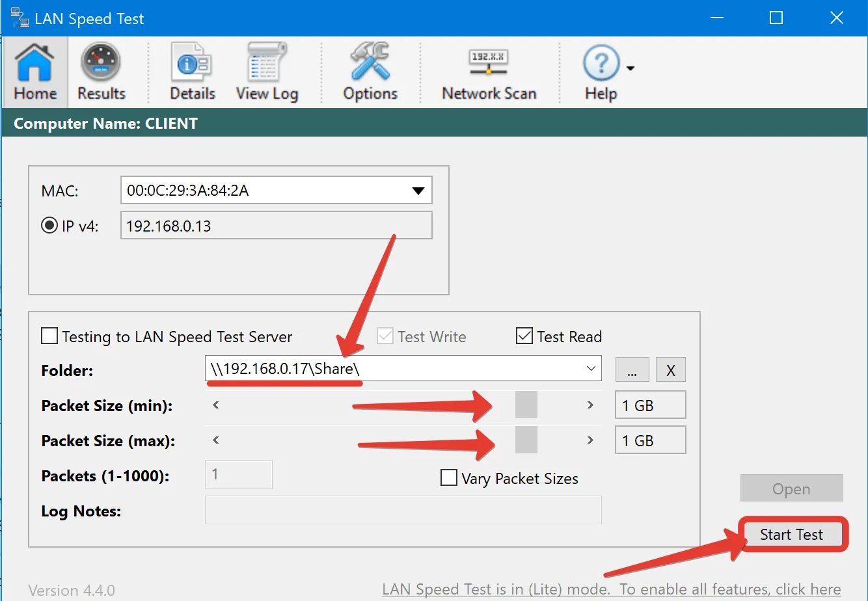
Task: Launch a Network Scan
Action: 489,72
